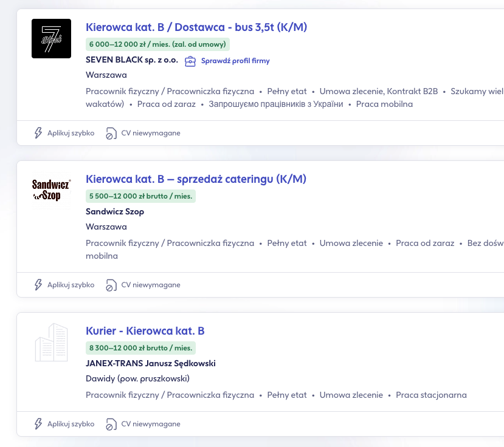Click Sprawdź profil firmy link

[235, 61]
